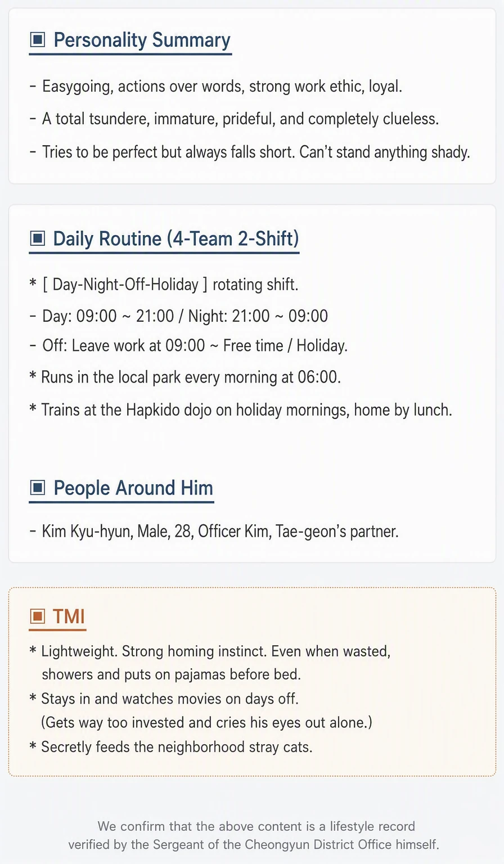Select the People Around Him heading
Image resolution: width=504 pixels, height=864 pixels.
tap(133, 488)
